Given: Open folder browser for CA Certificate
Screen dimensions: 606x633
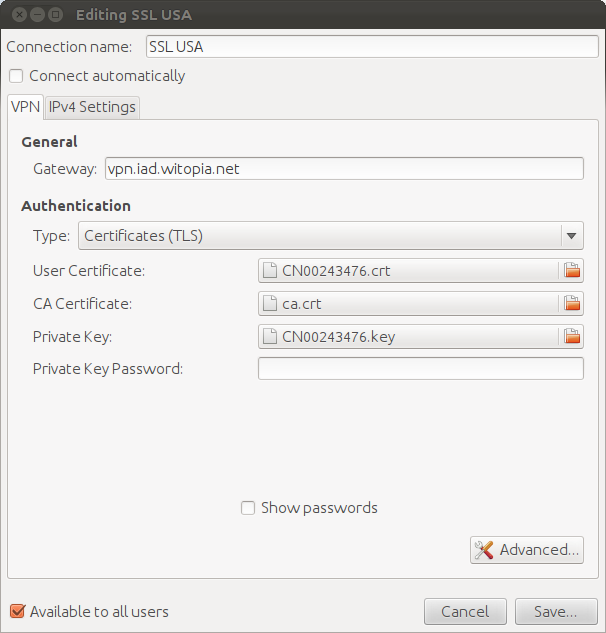Looking at the screenshot, I should pos(572,303).
